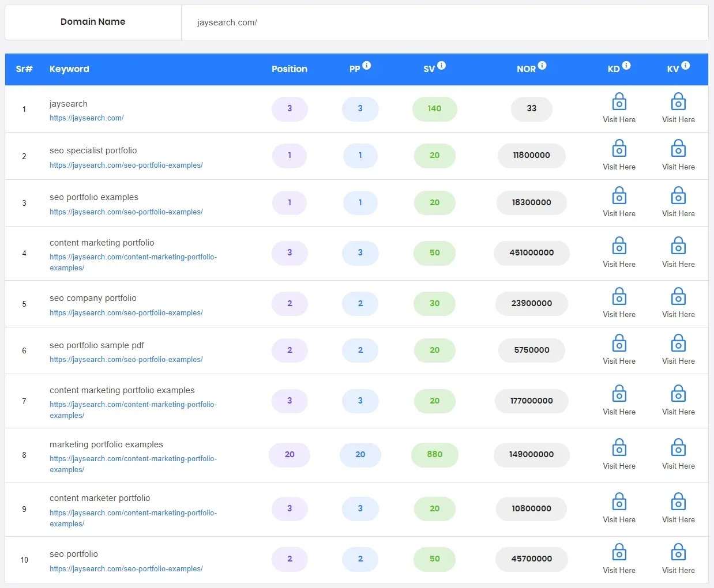714x588 pixels.
Task: Click KV lock icon for seo portfolio examples
Action: [678, 195]
